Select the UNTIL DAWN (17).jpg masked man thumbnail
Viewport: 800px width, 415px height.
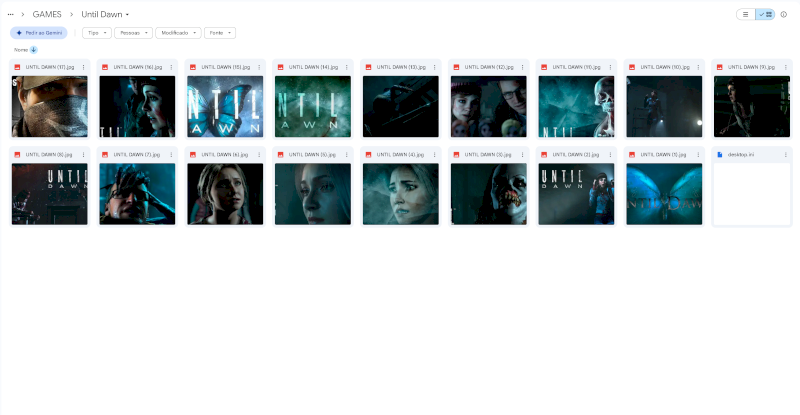pos(49,106)
